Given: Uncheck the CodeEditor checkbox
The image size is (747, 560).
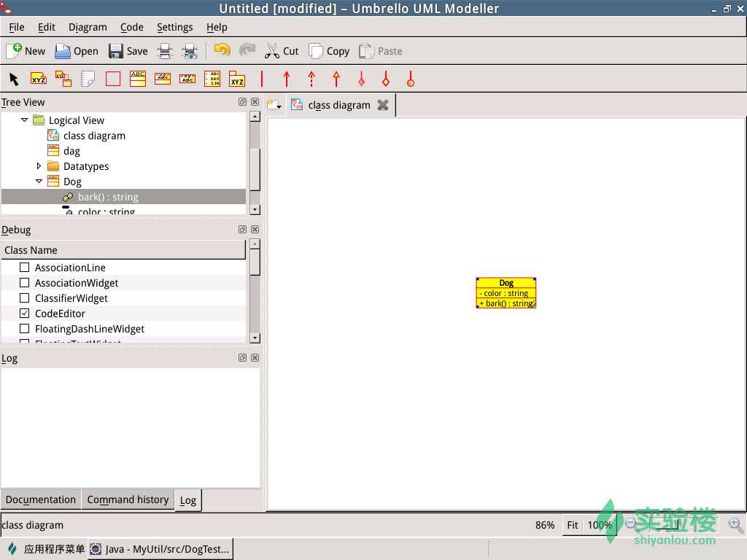Looking at the screenshot, I should [x=24, y=313].
